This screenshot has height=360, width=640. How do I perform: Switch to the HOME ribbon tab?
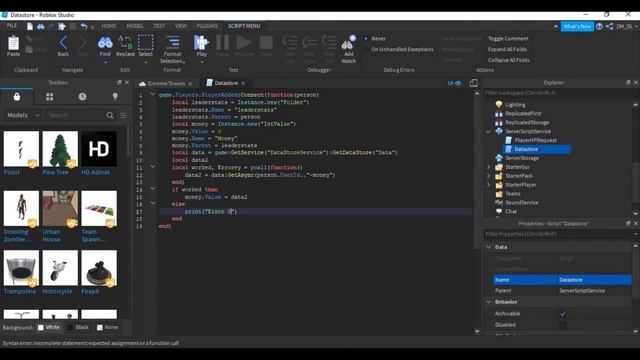(x=109, y=26)
